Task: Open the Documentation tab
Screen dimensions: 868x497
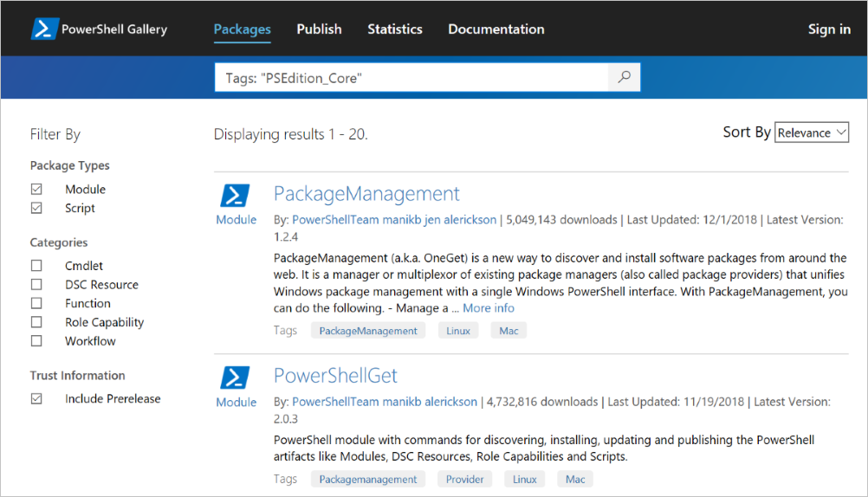Action: pos(496,29)
